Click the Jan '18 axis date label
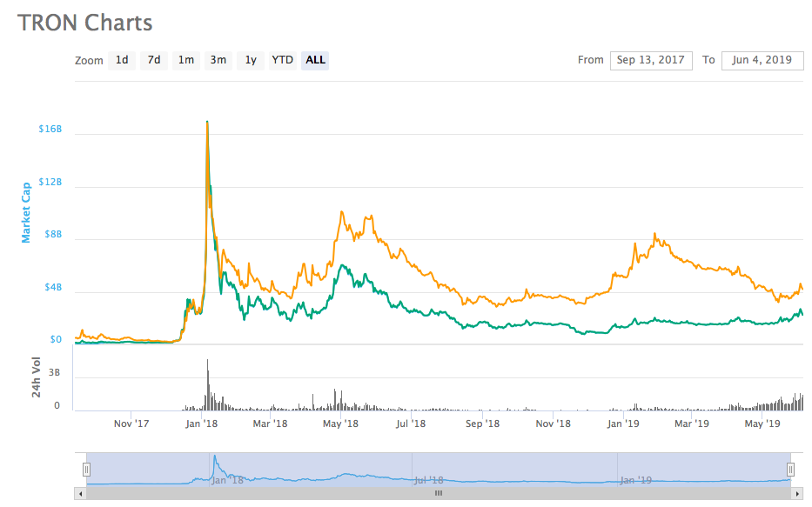This screenshot has width=812, height=507. click(x=201, y=424)
